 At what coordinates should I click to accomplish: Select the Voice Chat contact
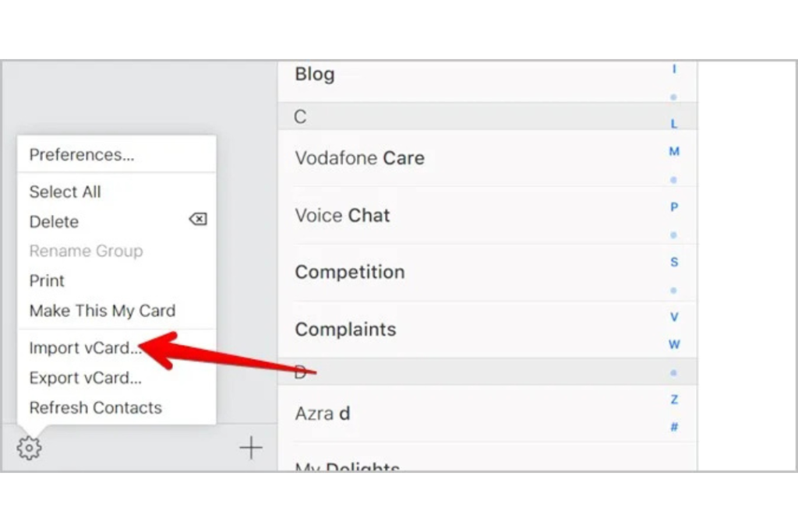pos(487,216)
